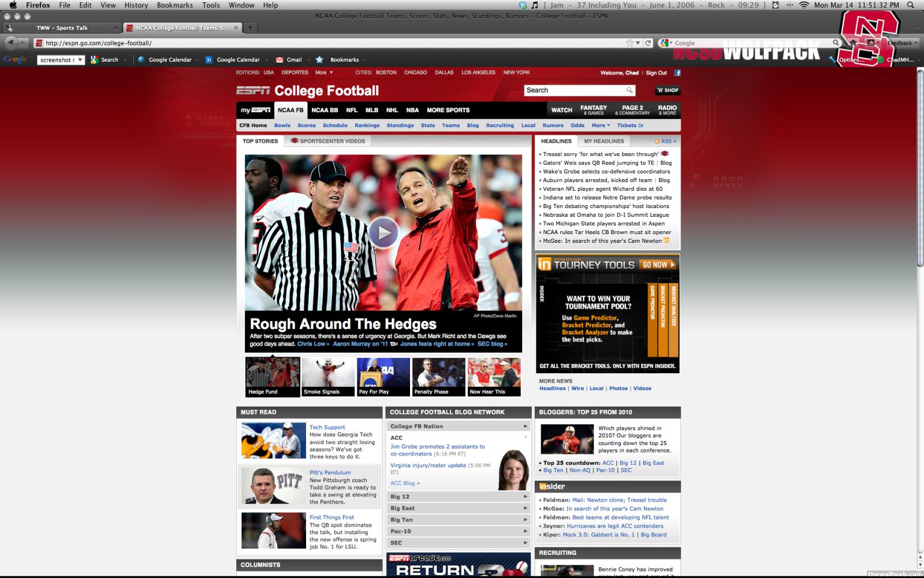Viewport: 924px width, 578px height.
Task: Switch to the My Headlines tab
Action: [x=603, y=141]
